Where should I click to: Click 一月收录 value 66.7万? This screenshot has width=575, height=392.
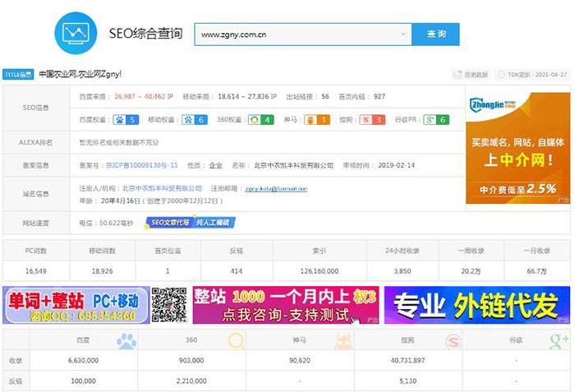[537, 271]
